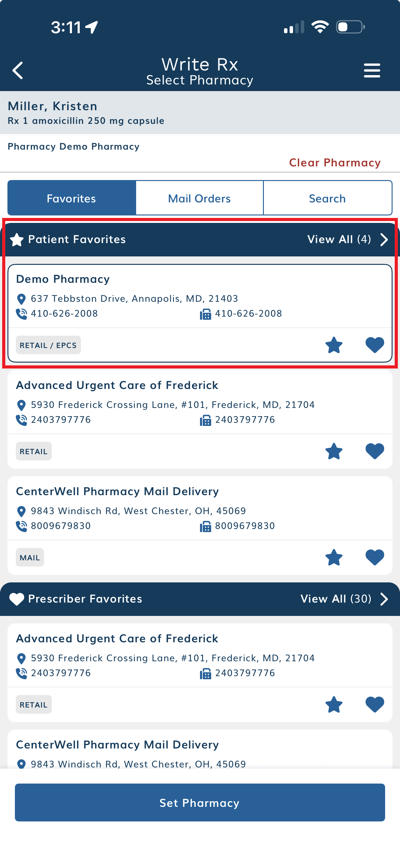Tap the fax icon for Demo Pharmacy
Viewport: 400px width, 868px height.
(x=205, y=314)
